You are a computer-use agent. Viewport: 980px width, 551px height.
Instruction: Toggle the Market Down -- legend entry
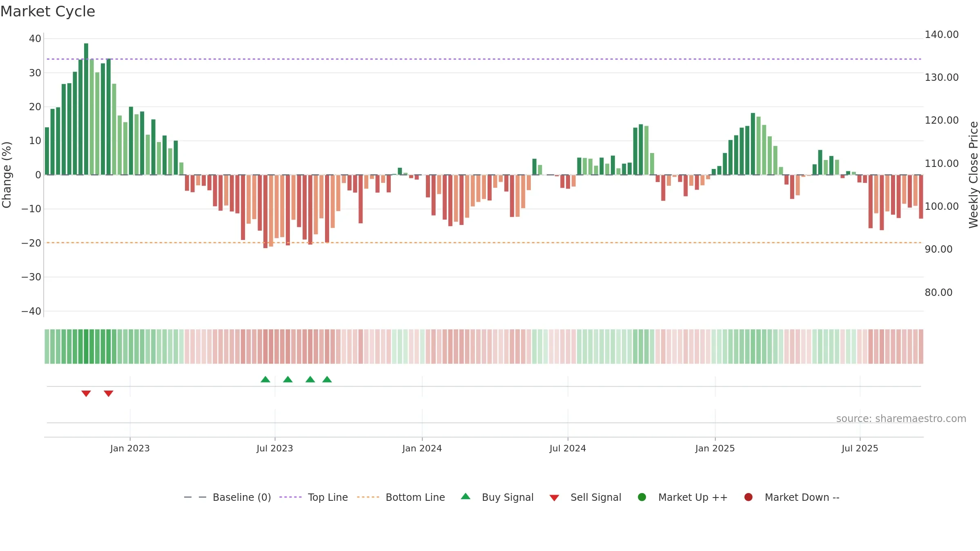click(792, 497)
